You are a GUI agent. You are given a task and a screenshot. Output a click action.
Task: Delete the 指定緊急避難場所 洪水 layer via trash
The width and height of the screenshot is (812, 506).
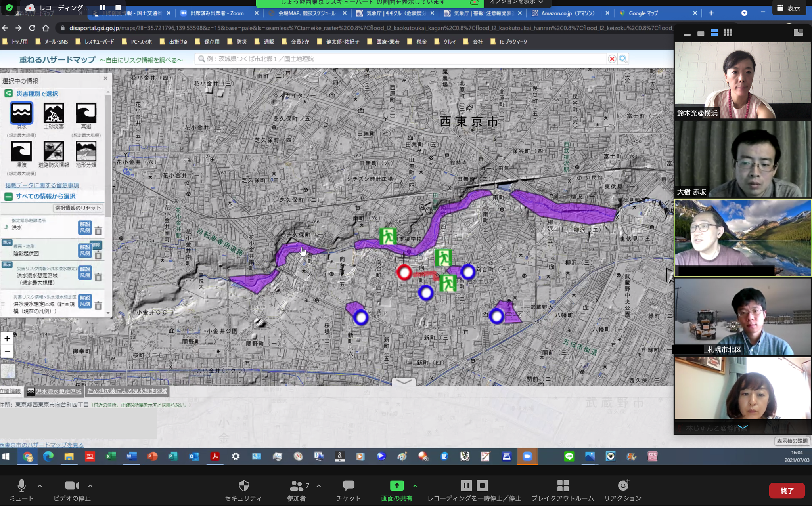[98, 231]
